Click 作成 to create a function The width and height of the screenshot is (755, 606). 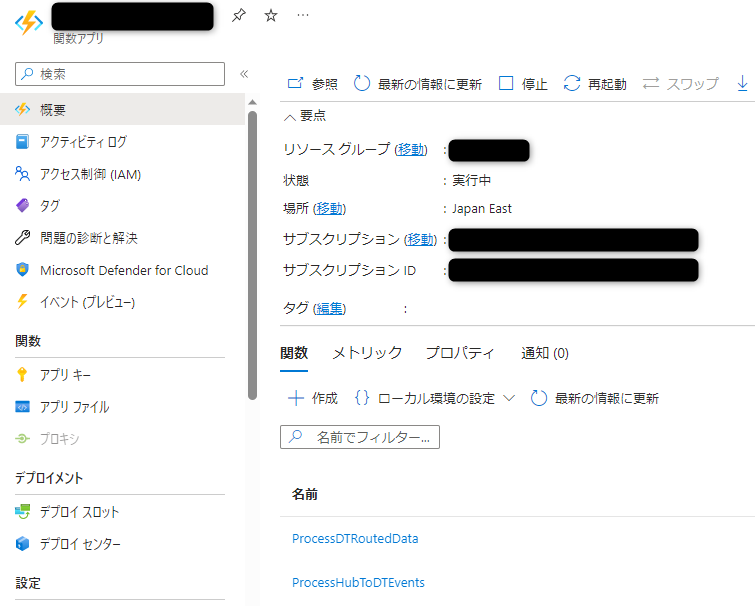point(313,398)
